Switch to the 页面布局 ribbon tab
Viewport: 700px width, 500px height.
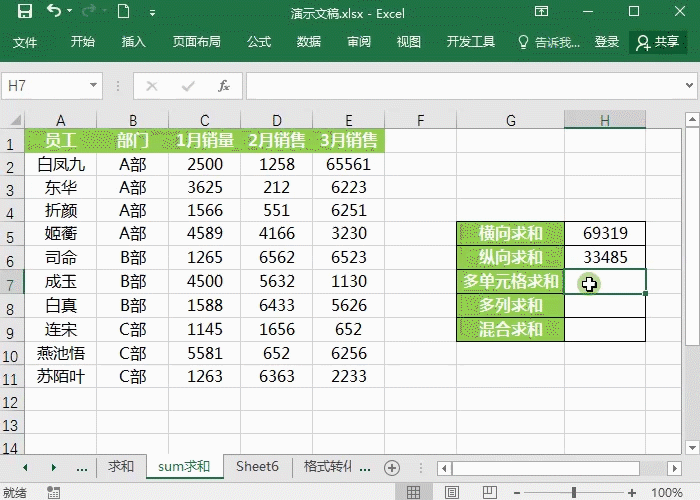click(x=196, y=42)
